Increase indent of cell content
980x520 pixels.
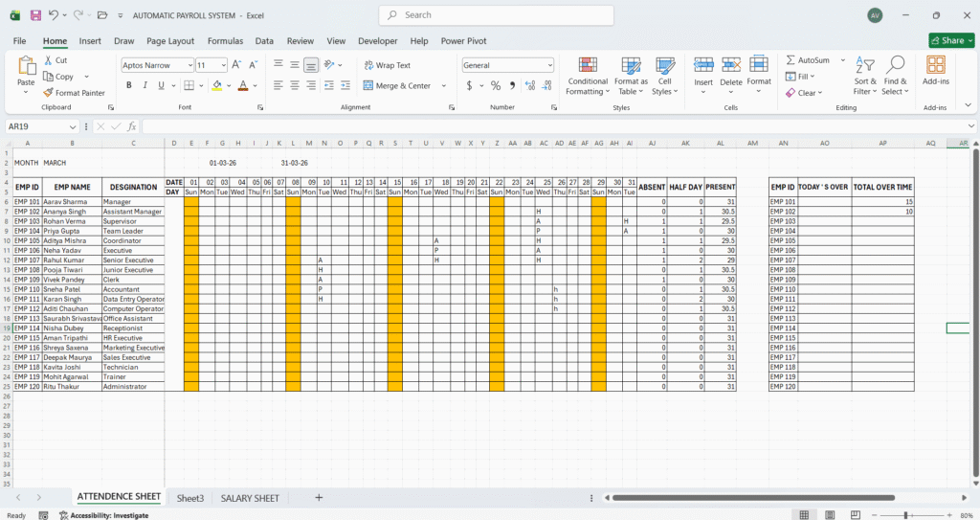pos(345,86)
